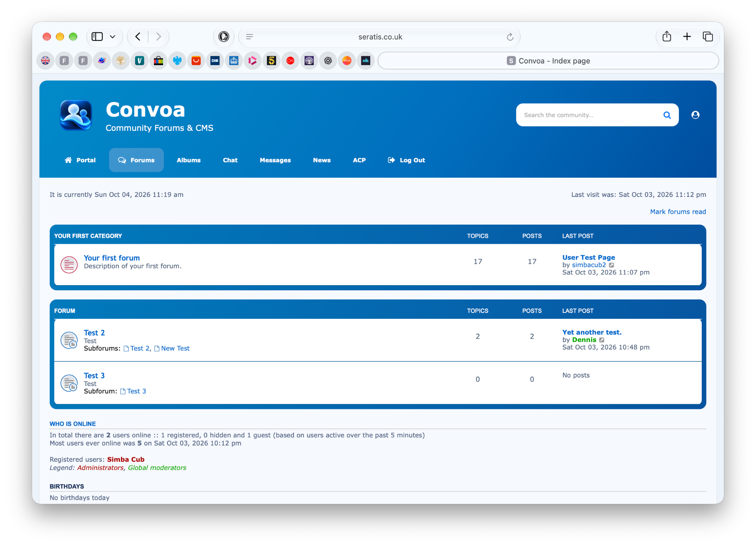This screenshot has height=546, width=756.
Task: Select the Forums nav tab
Action: (136, 160)
